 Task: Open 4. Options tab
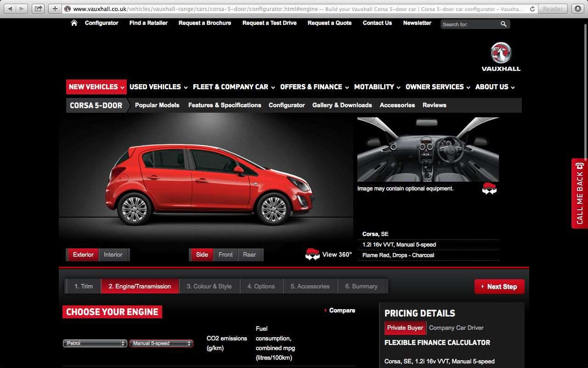(x=261, y=286)
